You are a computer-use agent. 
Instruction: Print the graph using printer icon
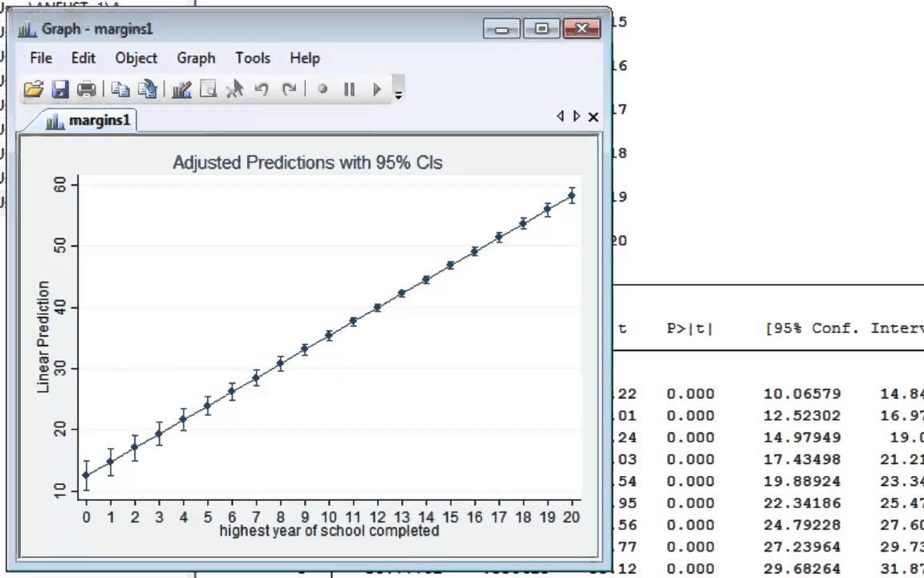click(87, 89)
